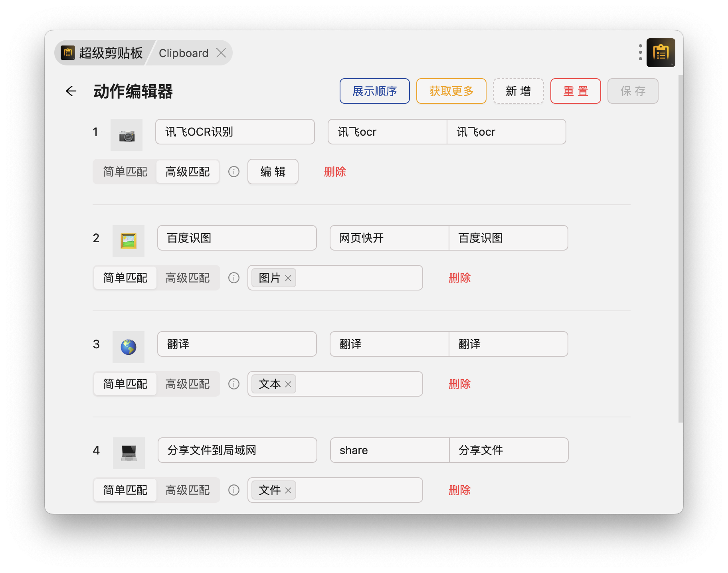Open match type selector containing 文本
Image resolution: width=728 pixels, height=573 pixels.
coord(335,384)
